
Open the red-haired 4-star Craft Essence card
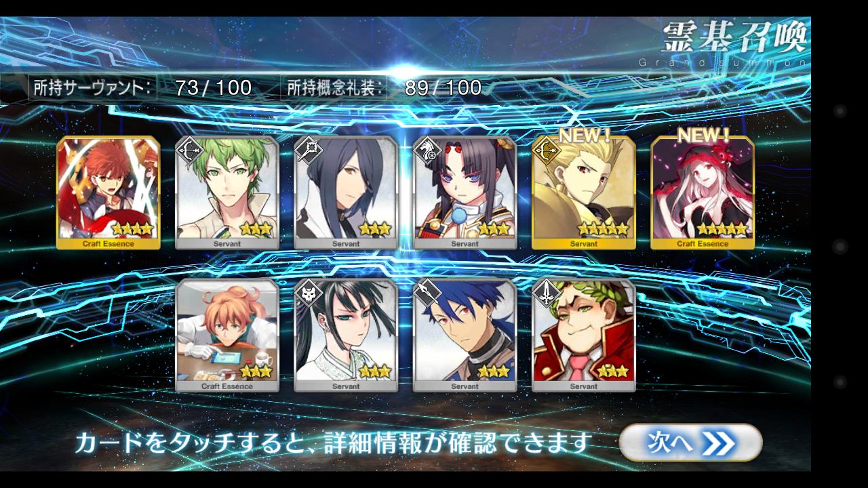[108, 192]
